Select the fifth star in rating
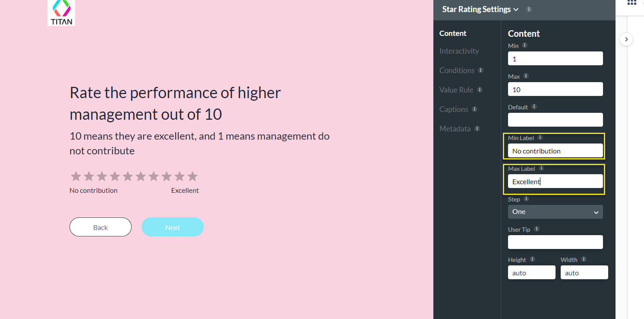 pyautogui.click(x=128, y=176)
